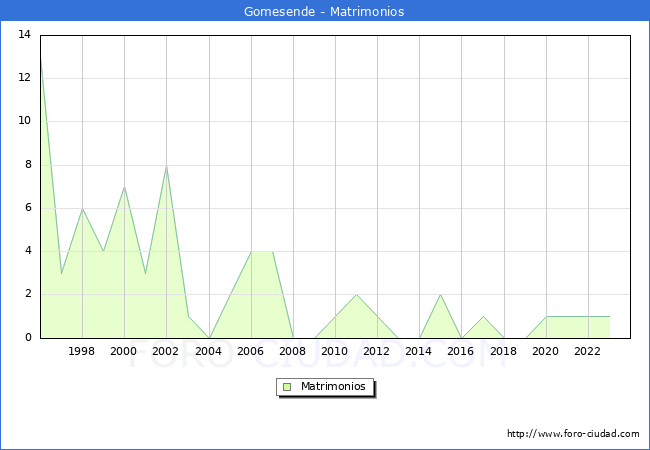The height and width of the screenshot is (450, 650).
Task: Click the 2000 x-axis label
Action: click(x=124, y=351)
